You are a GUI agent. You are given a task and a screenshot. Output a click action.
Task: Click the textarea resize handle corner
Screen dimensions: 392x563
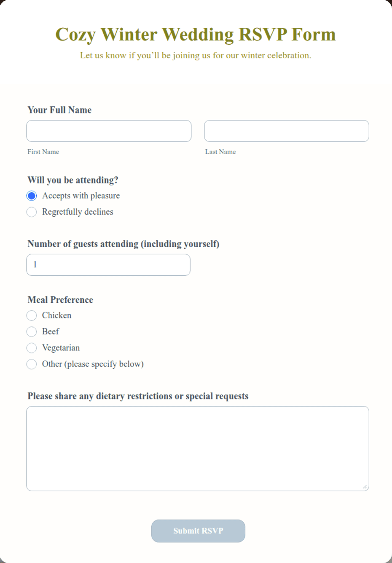(x=365, y=487)
